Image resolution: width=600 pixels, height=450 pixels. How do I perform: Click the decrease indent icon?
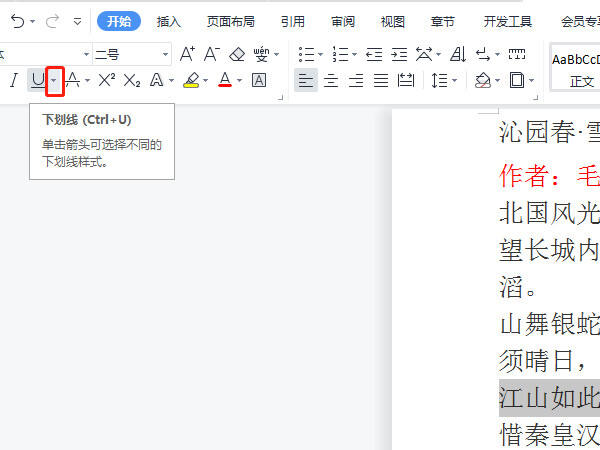click(x=374, y=54)
